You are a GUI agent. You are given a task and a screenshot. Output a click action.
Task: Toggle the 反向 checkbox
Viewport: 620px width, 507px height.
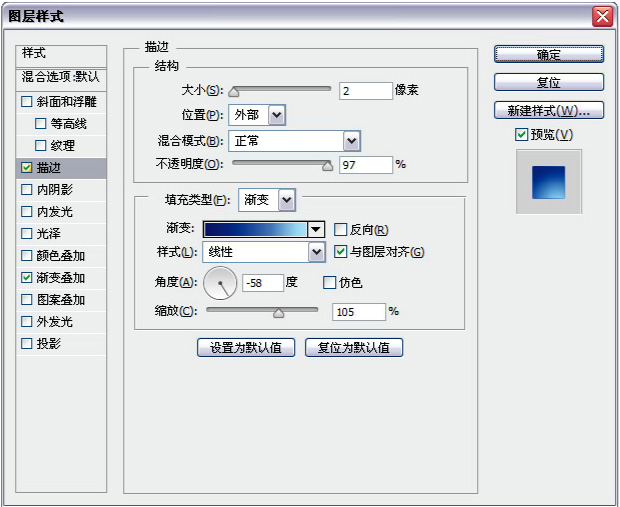coord(341,230)
